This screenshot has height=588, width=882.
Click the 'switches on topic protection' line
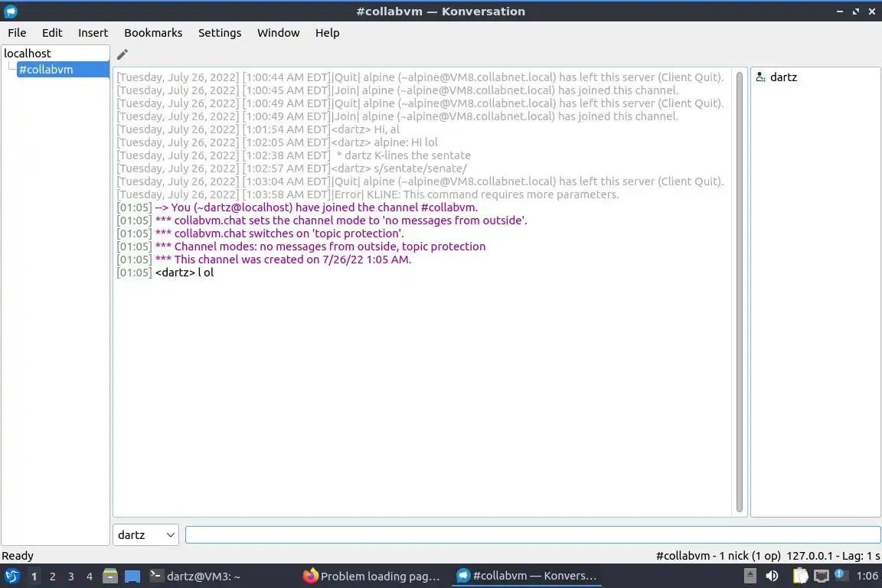(x=260, y=233)
